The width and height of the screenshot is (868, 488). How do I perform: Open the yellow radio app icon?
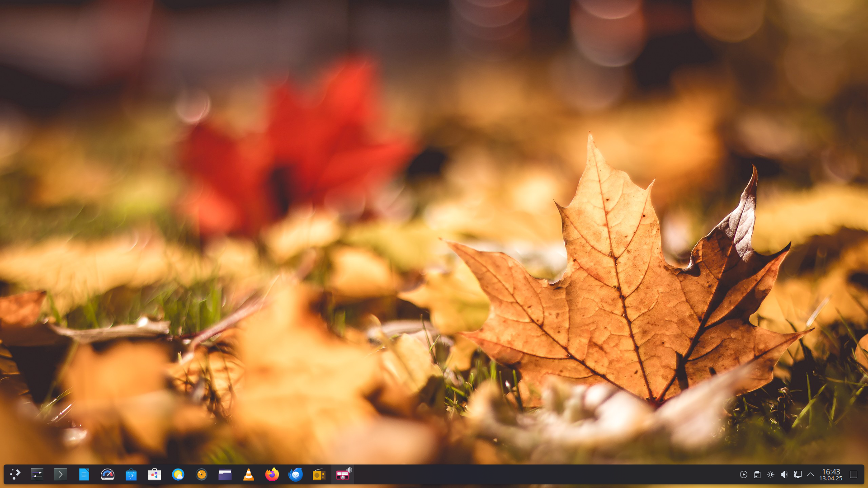(319, 474)
